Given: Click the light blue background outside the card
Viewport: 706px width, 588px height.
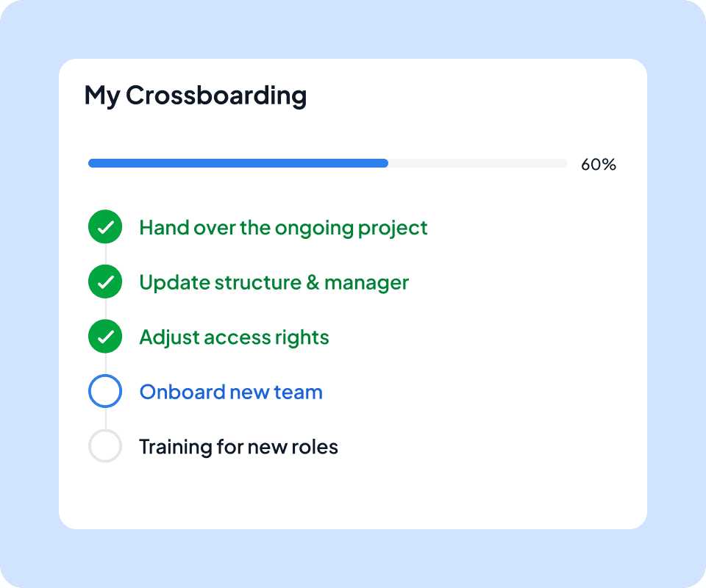Looking at the screenshot, I should tap(353, 29).
